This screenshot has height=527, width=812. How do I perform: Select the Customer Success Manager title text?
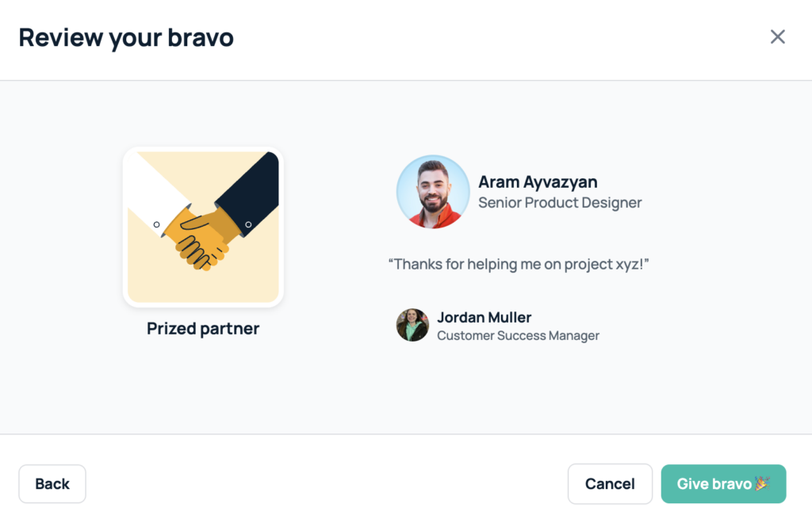[x=518, y=335]
